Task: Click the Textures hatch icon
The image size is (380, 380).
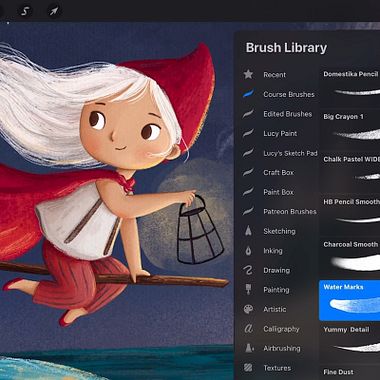Action: (x=248, y=368)
